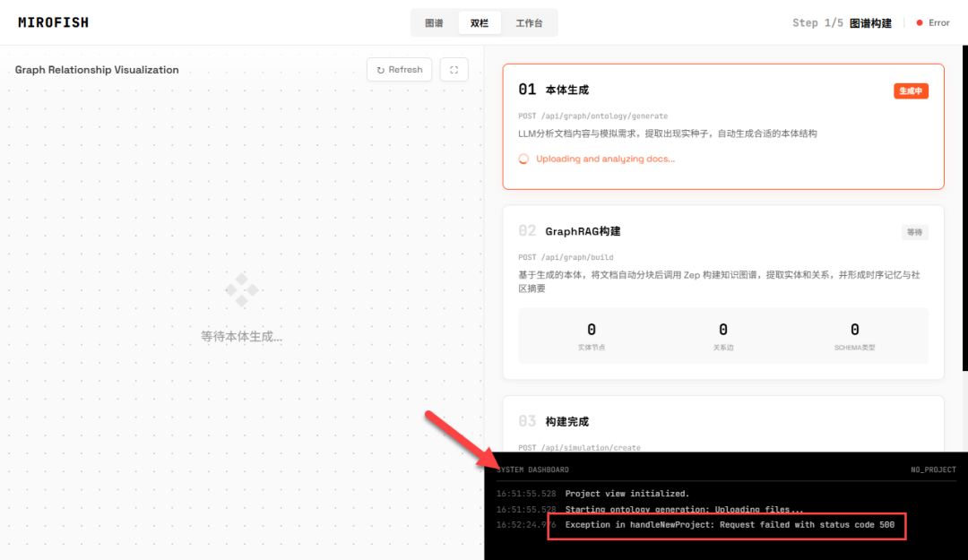Click the NO_PROJECT label
This screenshot has width=968, height=560.
click(933, 470)
